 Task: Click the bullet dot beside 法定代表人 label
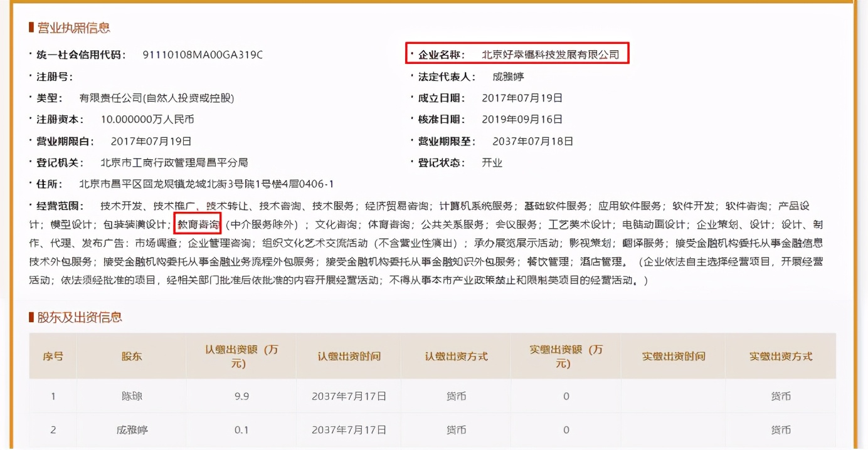click(413, 76)
